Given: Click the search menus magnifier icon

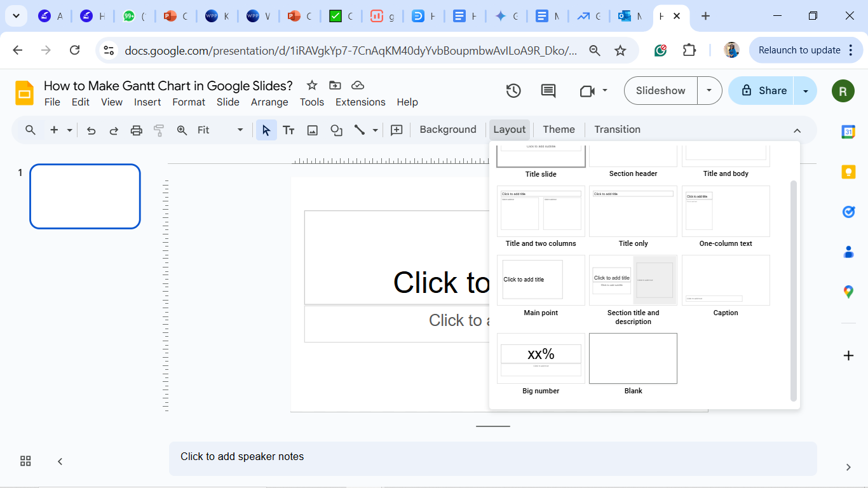Looking at the screenshot, I should [31, 130].
